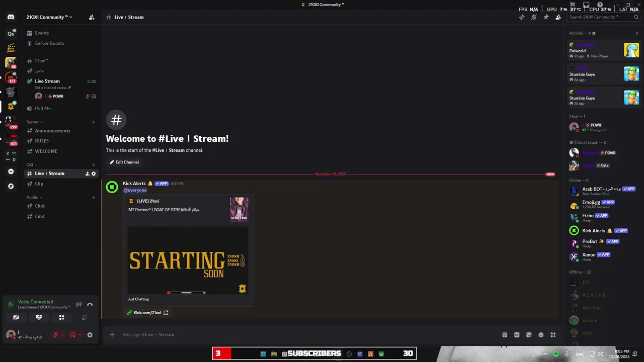
Task: Undeafen headphones in user panel
Action: coord(73,335)
